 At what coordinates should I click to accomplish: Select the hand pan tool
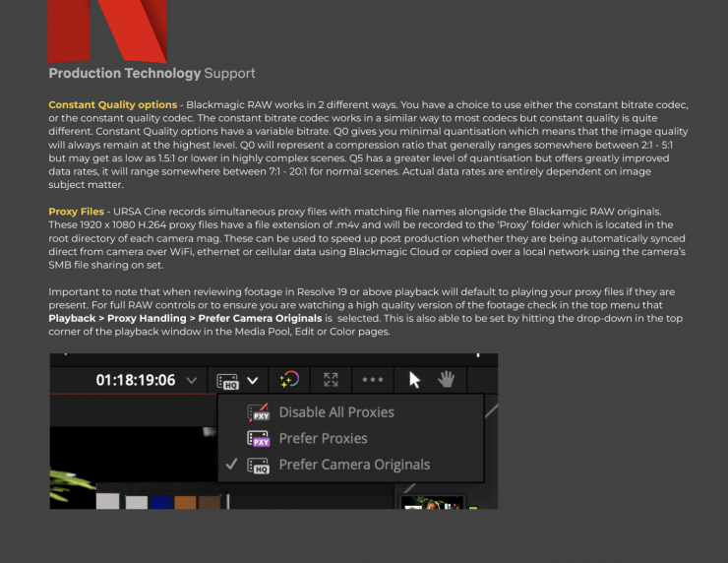pos(446,380)
